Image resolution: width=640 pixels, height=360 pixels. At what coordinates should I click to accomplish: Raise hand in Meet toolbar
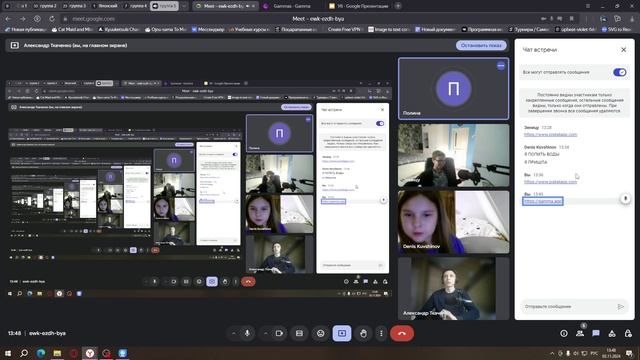click(x=363, y=333)
